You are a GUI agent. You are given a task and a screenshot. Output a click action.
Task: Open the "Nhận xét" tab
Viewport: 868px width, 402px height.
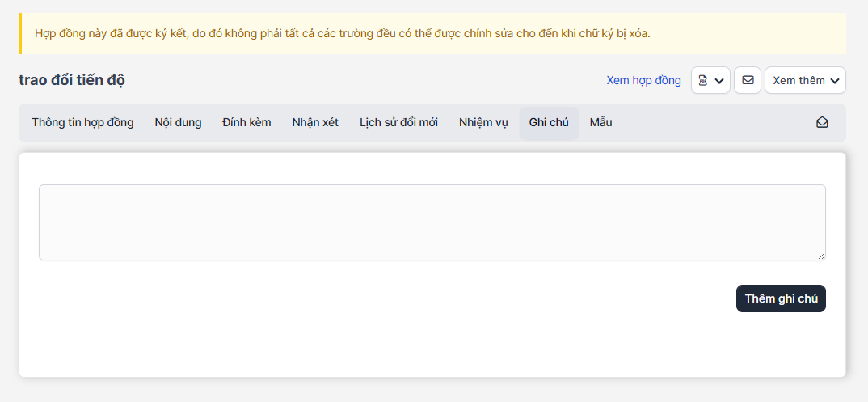pyautogui.click(x=315, y=123)
